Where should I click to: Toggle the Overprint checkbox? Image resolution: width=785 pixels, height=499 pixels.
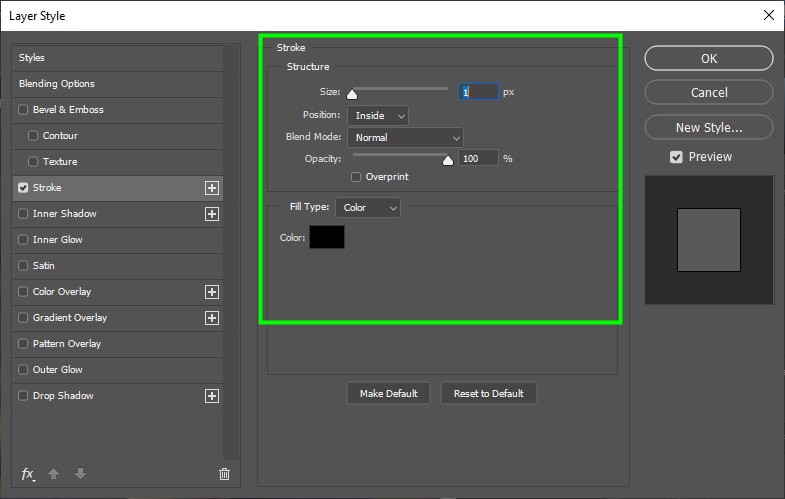[356, 177]
